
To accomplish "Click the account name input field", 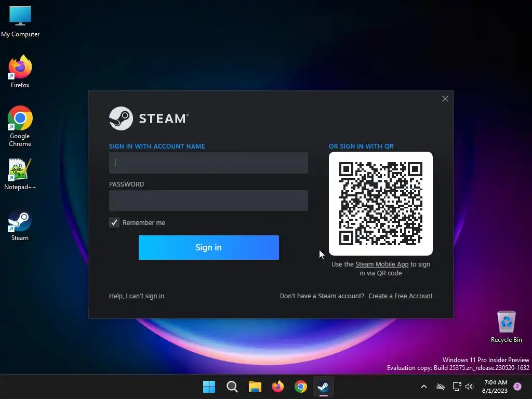I will pos(208,163).
